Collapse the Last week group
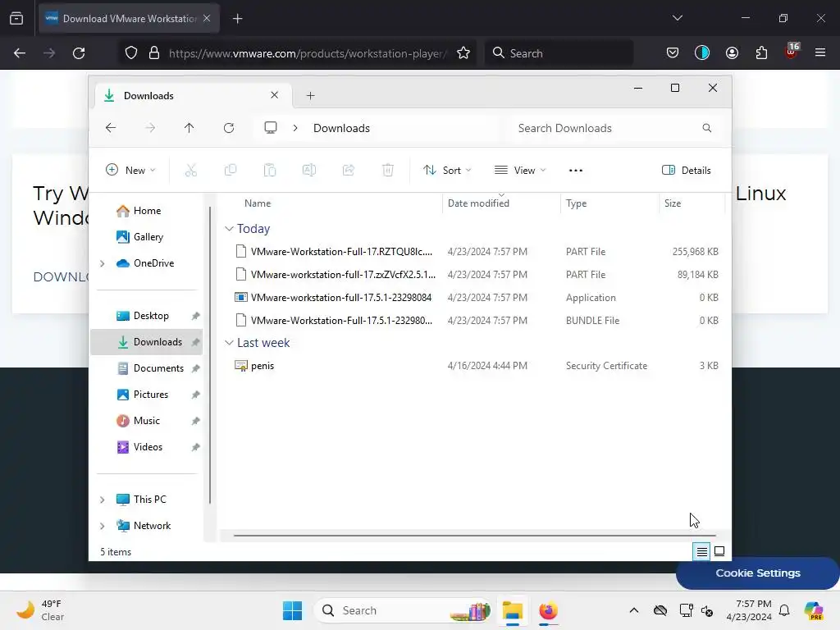The image size is (840, 630). 229,343
